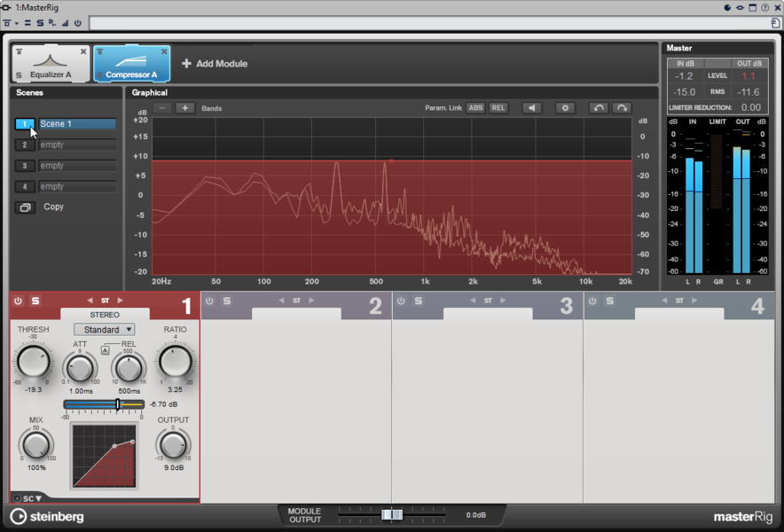Click the redo arrow

622,108
